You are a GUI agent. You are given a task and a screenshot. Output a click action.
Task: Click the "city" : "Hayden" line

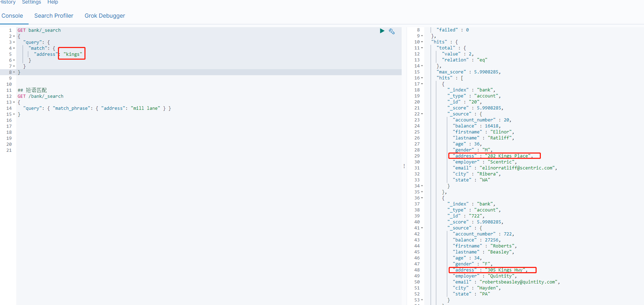(477, 288)
